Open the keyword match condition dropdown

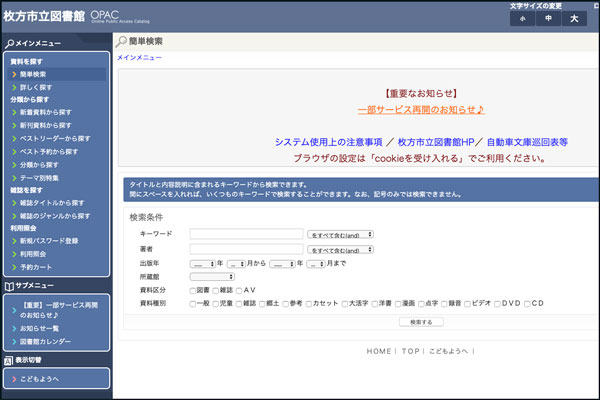[341, 234]
